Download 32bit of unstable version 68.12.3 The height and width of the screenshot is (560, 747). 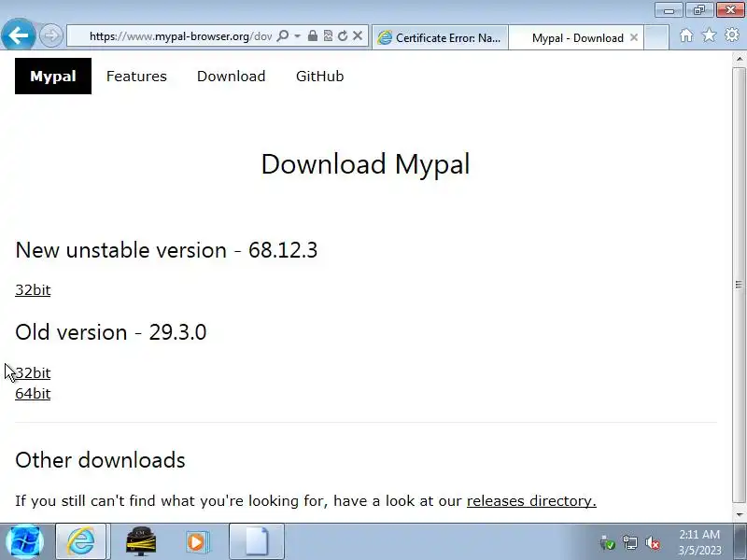click(x=33, y=290)
